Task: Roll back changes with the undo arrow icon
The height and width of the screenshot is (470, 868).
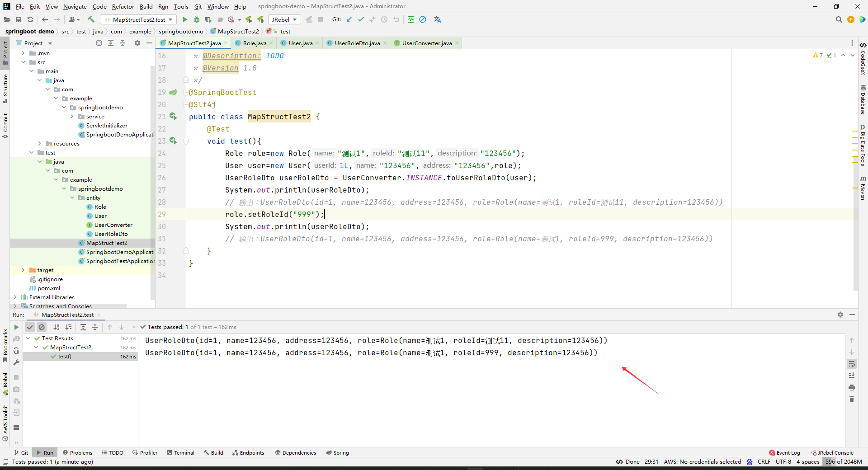Action: tap(396, 19)
